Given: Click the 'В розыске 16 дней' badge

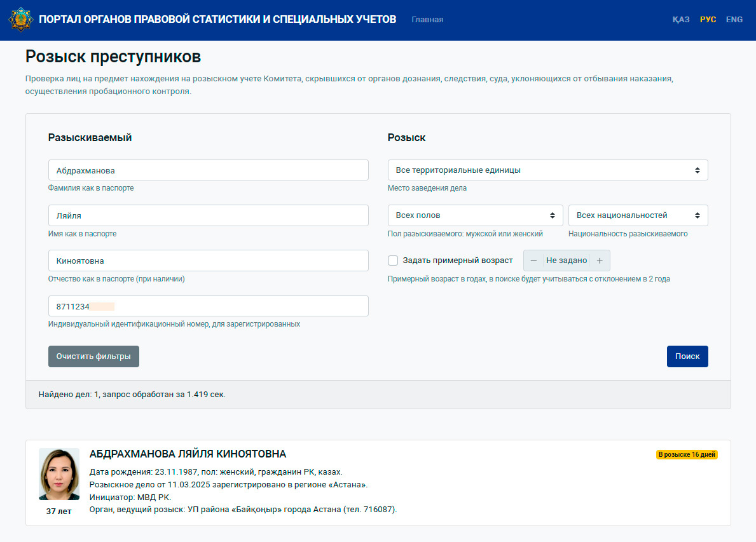Looking at the screenshot, I should (687, 455).
